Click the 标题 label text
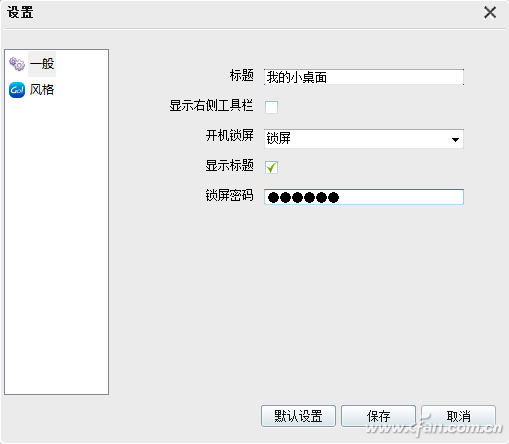Viewport: 509px width, 444px height. click(x=242, y=76)
